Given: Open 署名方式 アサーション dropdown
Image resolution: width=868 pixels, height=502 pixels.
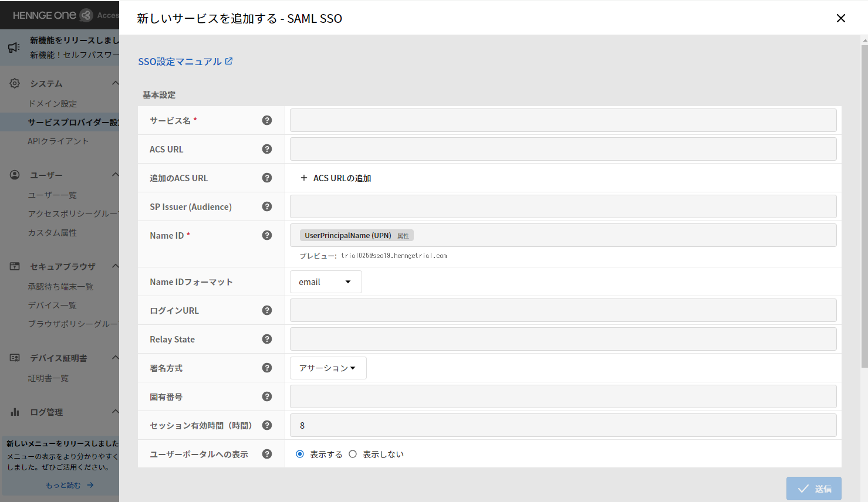Looking at the screenshot, I should click(x=328, y=368).
